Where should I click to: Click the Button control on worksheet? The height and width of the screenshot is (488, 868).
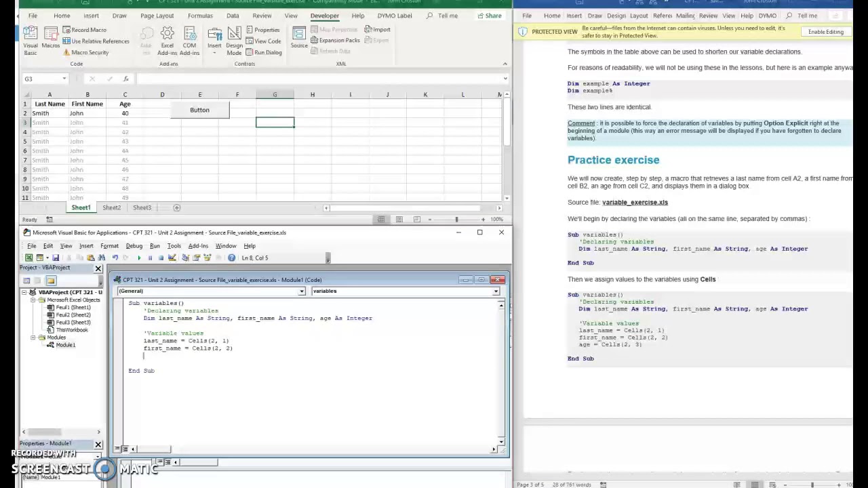[x=199, y=110]
